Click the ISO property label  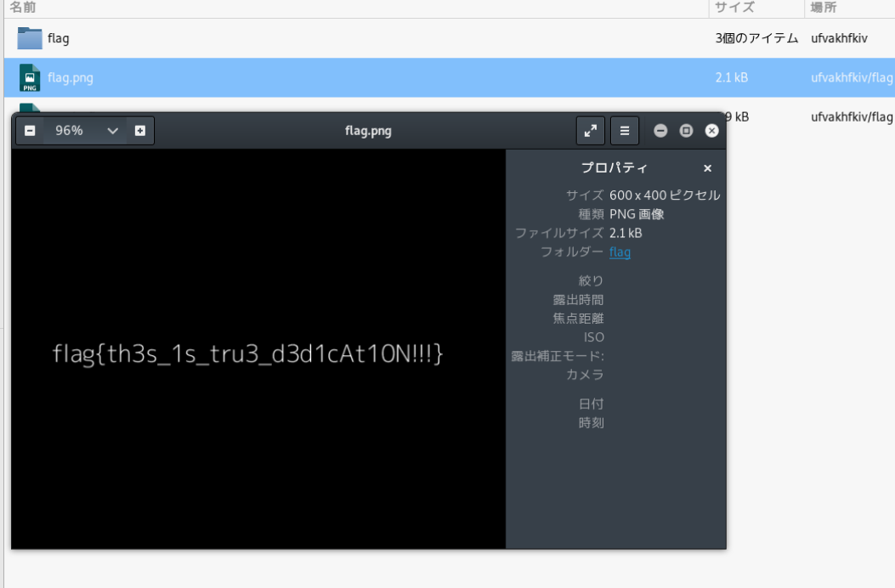point(593,337)
